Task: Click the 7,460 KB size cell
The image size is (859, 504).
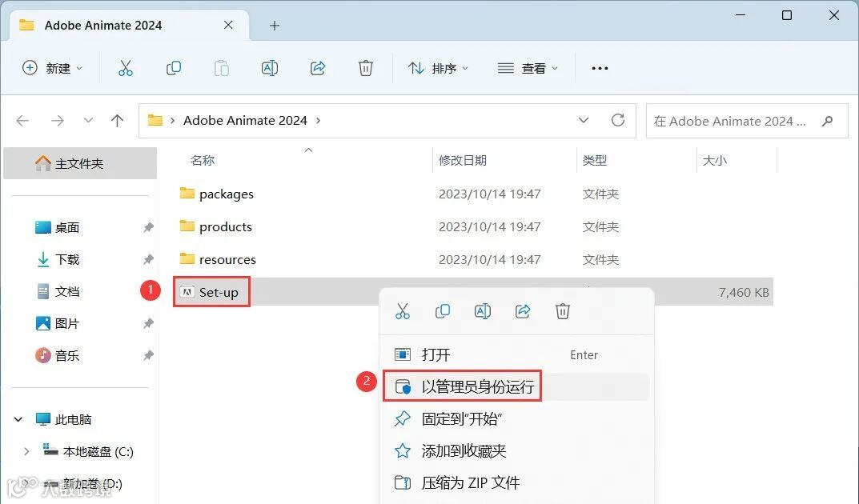Action: point(744,293)
